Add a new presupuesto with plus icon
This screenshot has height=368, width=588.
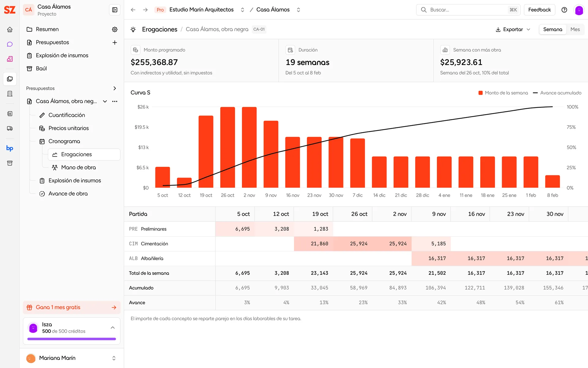(115, 43)
